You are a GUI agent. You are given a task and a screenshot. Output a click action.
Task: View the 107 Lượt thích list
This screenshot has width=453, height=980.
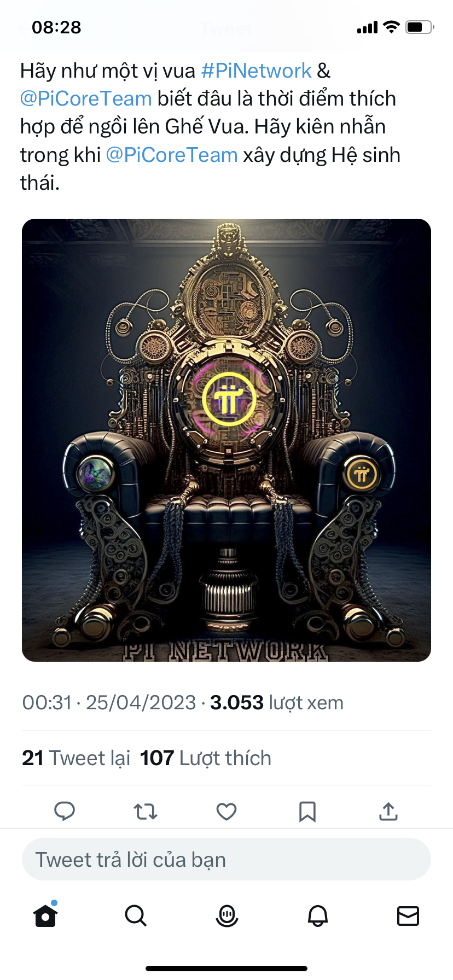(x=206, y=758)
